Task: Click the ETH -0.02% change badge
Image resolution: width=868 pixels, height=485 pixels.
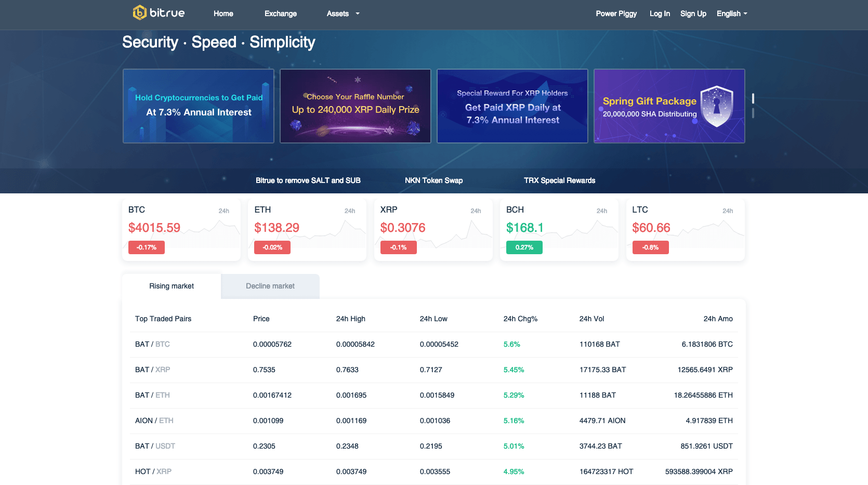Action: click(x=272, y=247)
